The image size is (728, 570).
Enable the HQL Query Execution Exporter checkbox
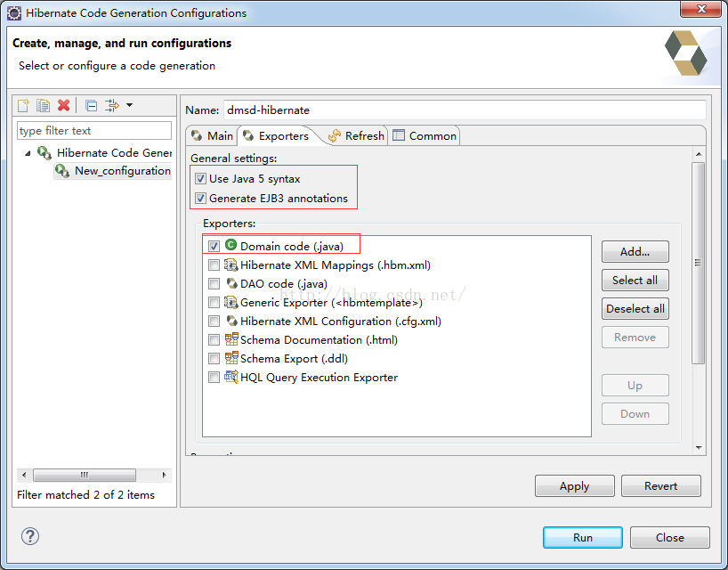point(214,378)
